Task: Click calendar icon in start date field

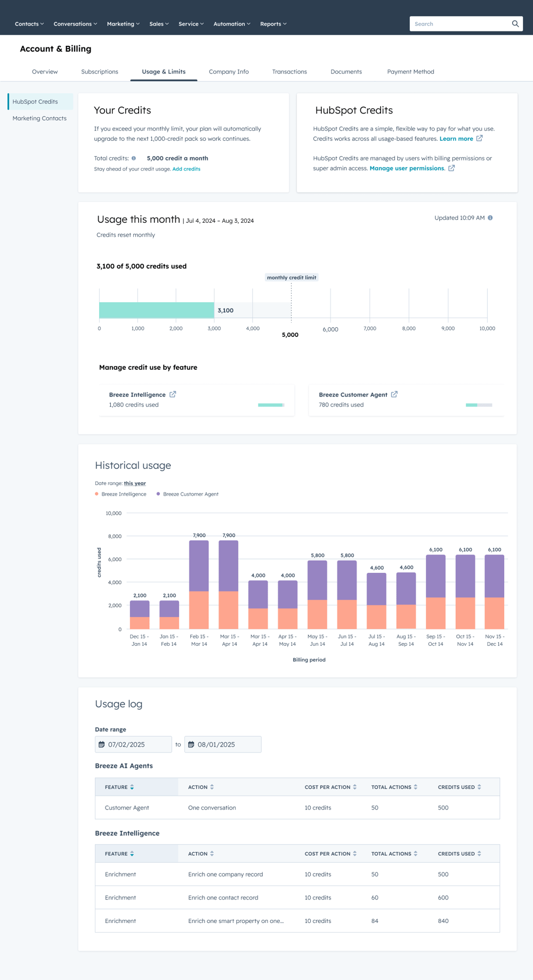Action: 102,744
